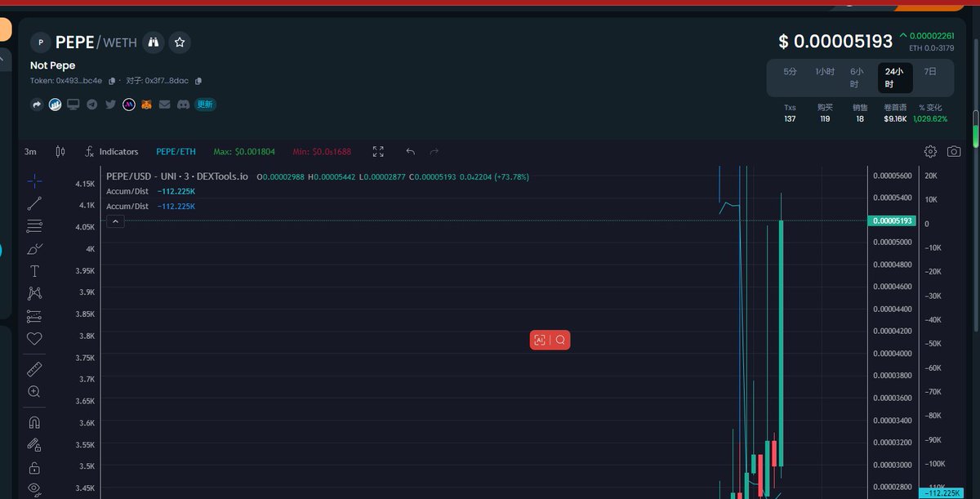Toggle magnet mode on drawing toolbar
Image resolution: width=980 pixels, height=499 pixels.
click(34, 423)
